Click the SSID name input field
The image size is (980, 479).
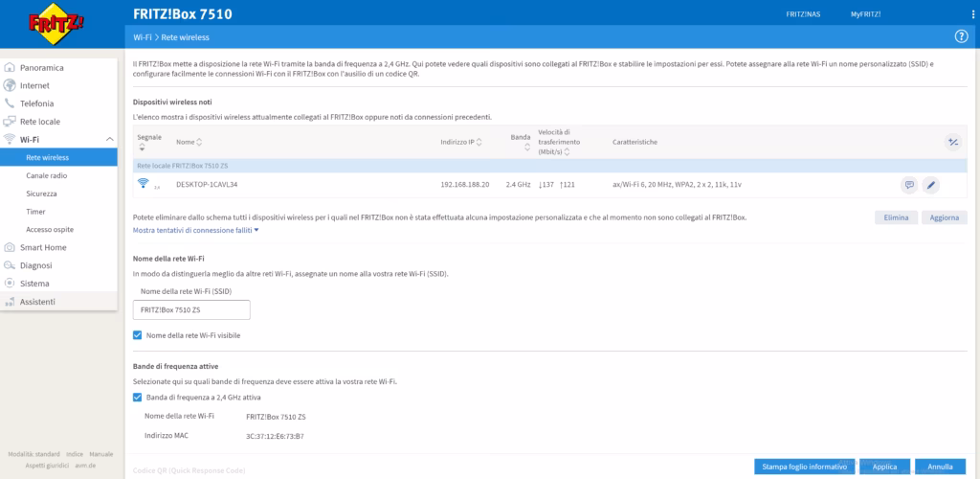[x=191, y=309]
